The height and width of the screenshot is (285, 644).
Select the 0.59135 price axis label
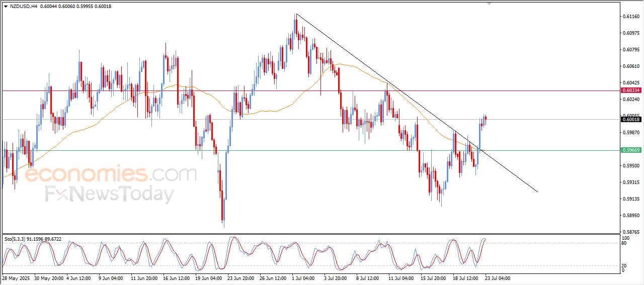point(631,199)
